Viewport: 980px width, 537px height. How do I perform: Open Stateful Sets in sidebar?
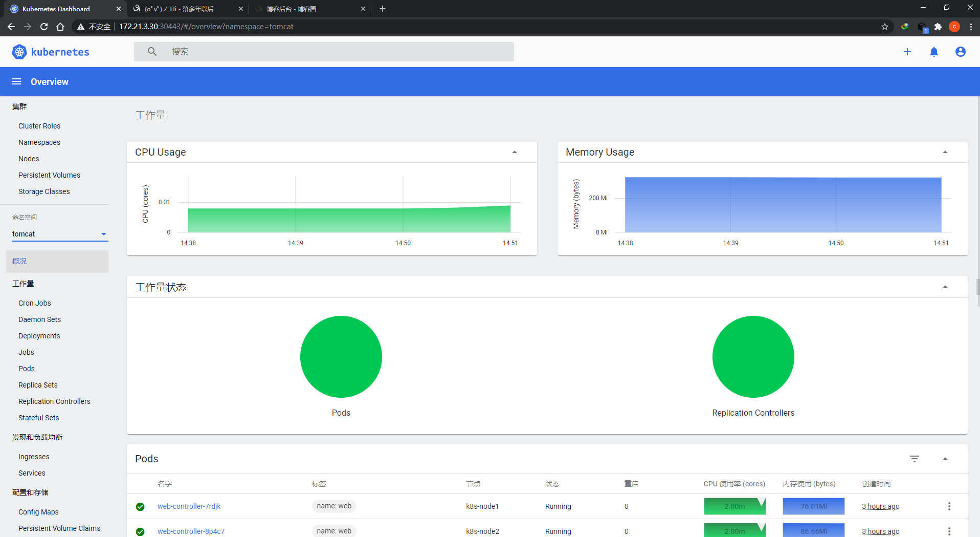pyautogui.click(x=39, y=418)
